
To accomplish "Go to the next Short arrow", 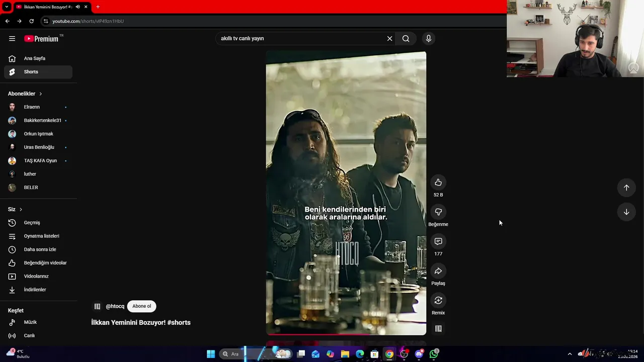I will pos(626,212).
